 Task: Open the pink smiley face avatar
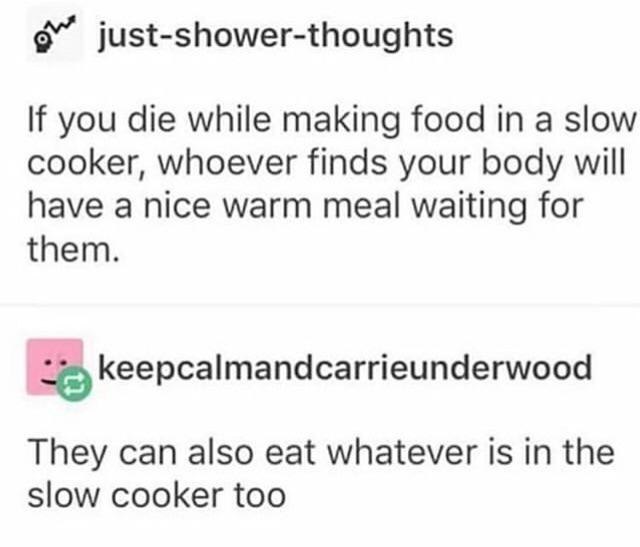point(55,367)
